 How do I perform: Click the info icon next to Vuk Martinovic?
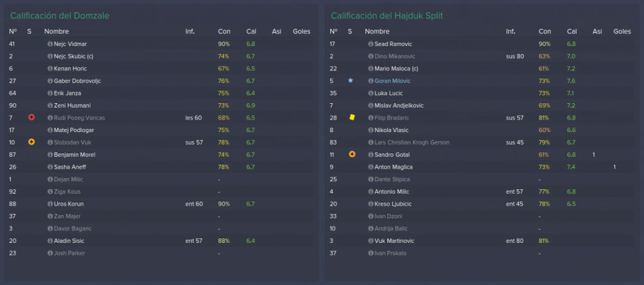tap(371, 241)
